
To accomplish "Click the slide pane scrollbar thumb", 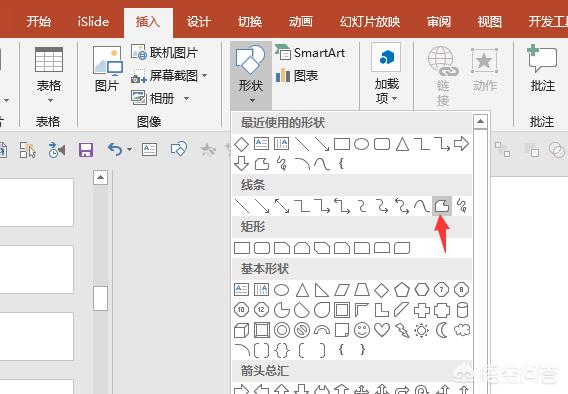I will (x=100, y=298).
